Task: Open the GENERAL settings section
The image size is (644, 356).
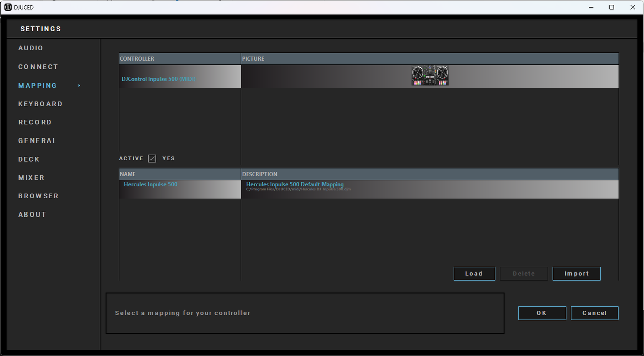Action: 38,141
